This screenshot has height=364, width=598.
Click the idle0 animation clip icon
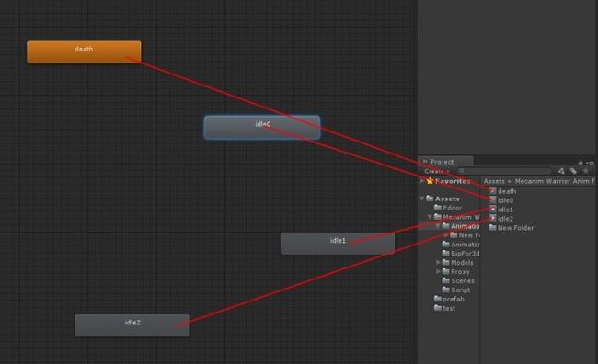pos(493,200)
